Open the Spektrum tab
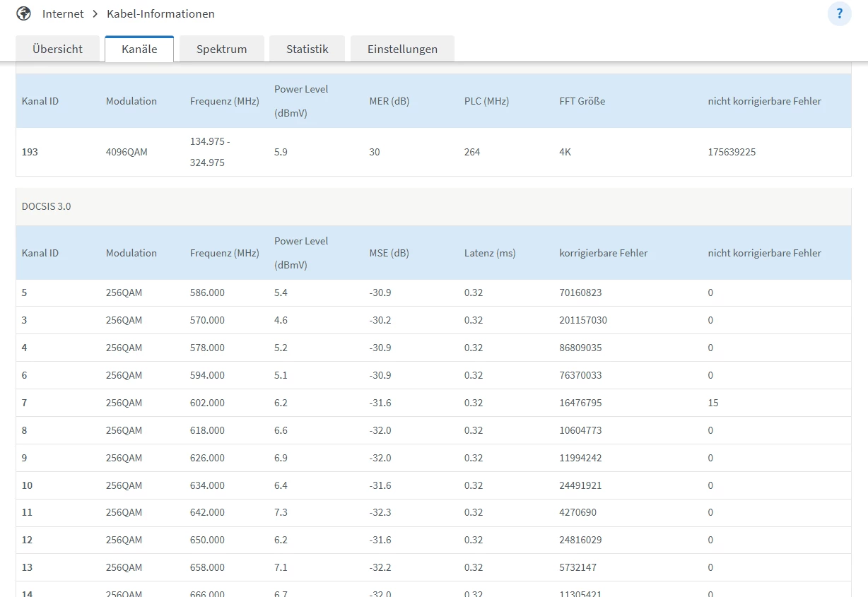868x597 pixels. 221,49
